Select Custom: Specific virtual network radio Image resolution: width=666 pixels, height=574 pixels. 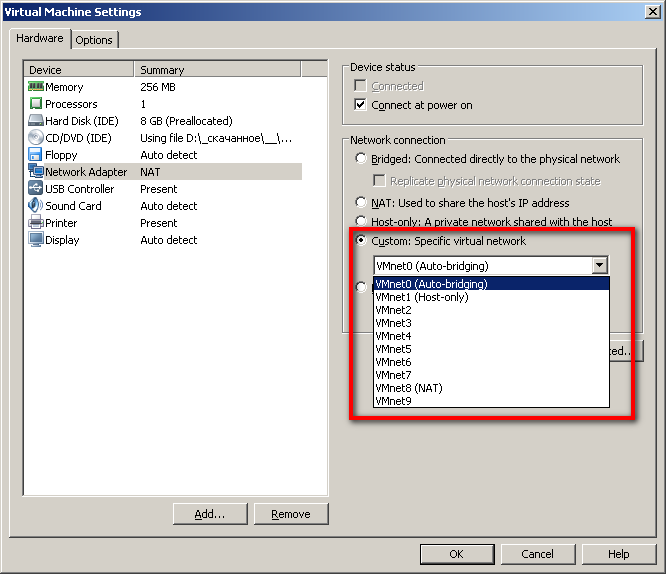[x=361, y=240]
